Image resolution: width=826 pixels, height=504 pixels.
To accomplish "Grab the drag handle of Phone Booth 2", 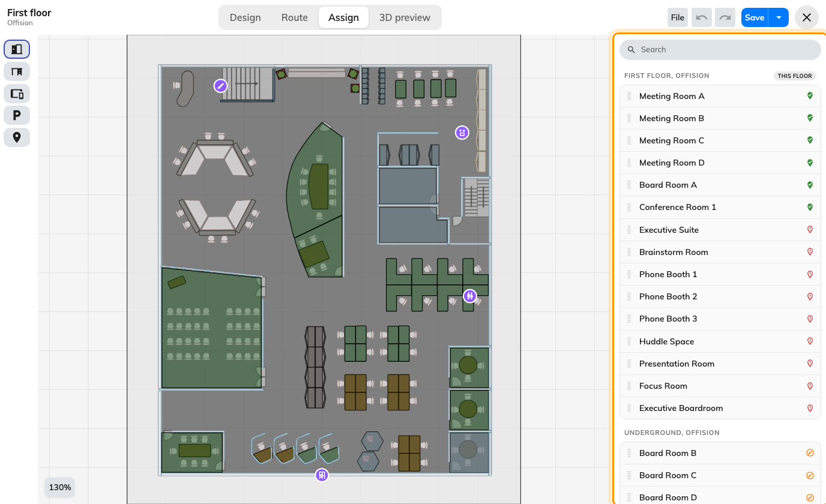I will coord(629,296).
